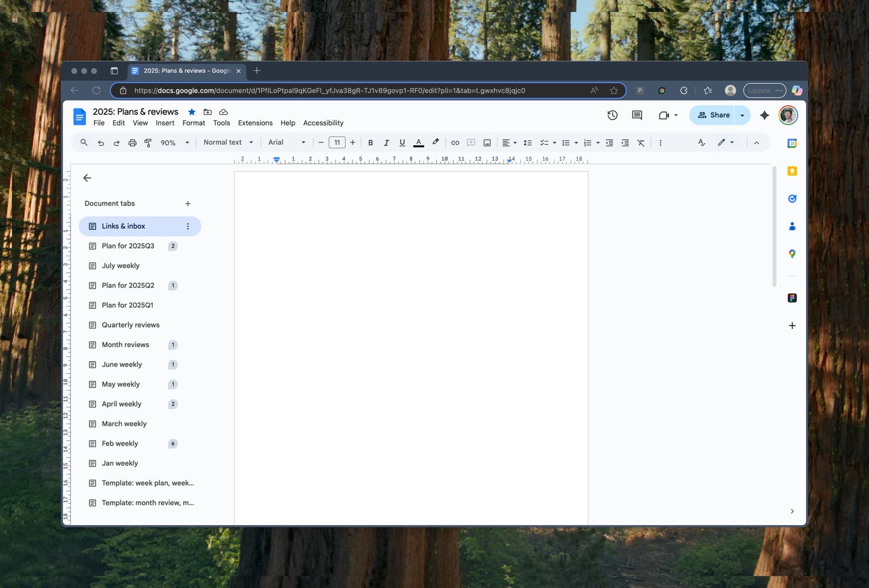This screenshot has width=869, height=588.
Task: Open the Feb weekly tab
Action: pyautogui.click(x=140, y=444)
